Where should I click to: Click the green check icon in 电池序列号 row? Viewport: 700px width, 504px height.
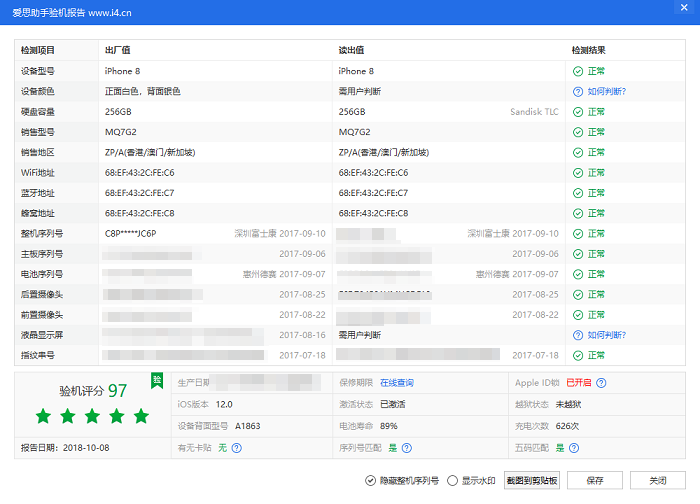578,274
